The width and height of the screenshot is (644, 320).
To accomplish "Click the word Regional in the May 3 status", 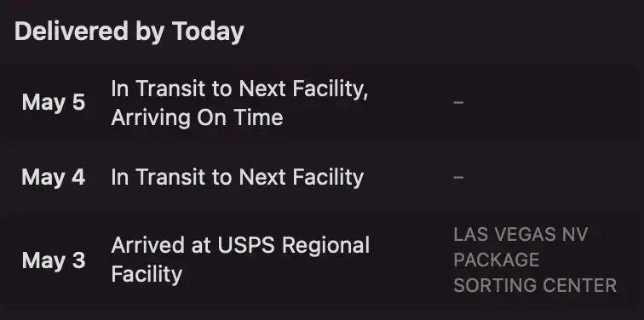I will point(326,246).
